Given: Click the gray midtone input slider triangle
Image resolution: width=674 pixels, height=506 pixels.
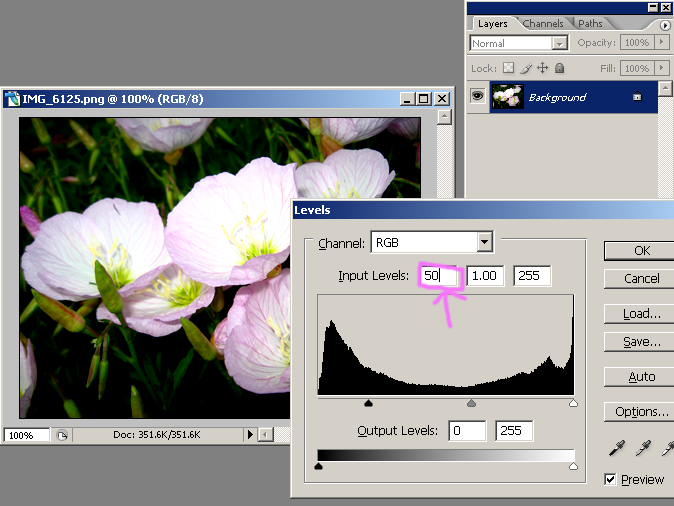Looking at the screenshot, I should point(472,403).
